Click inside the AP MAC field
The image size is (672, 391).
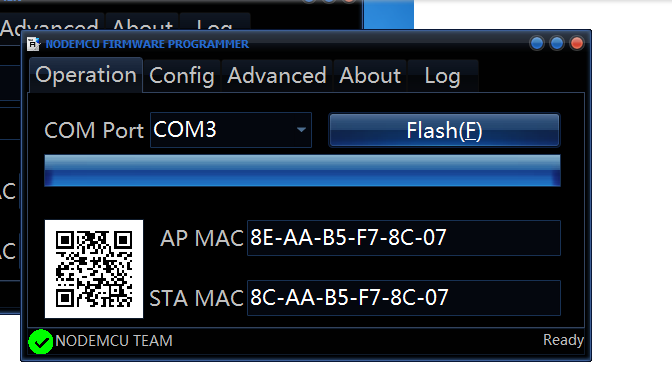404,238
